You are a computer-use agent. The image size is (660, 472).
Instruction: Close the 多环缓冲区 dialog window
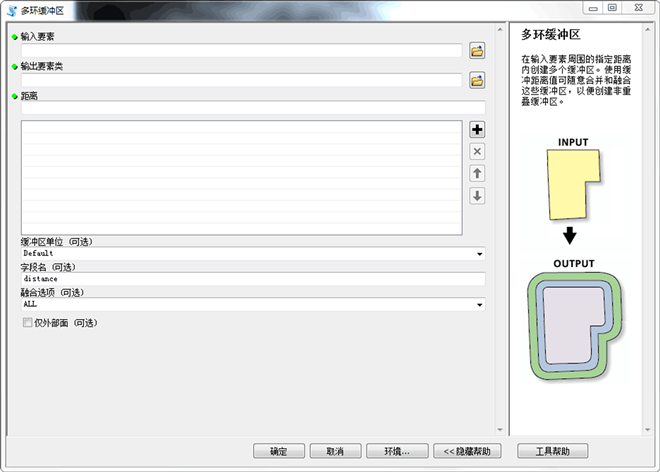click(639, 8)
